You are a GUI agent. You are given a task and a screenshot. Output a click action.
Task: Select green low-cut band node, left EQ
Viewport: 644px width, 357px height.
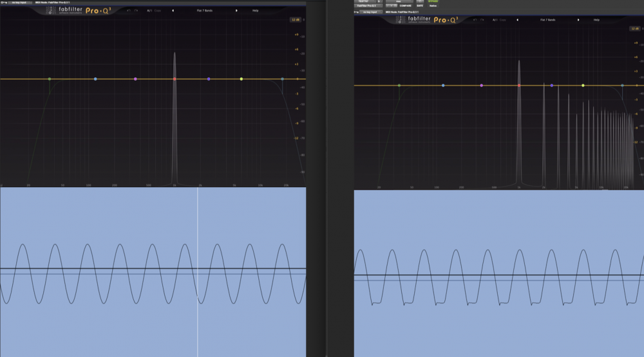point(50,78)
